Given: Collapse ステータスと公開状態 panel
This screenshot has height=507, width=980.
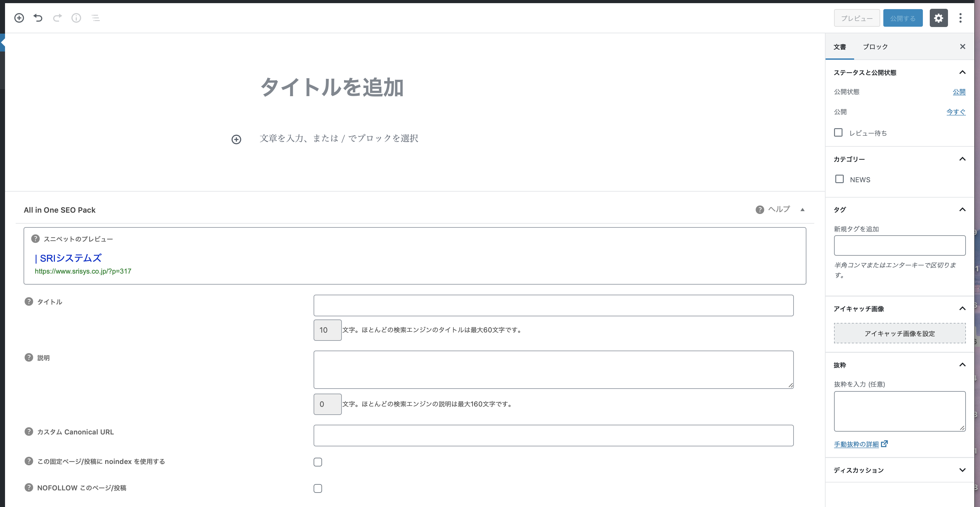Looking at the screenshot, I should pos(962,72).
